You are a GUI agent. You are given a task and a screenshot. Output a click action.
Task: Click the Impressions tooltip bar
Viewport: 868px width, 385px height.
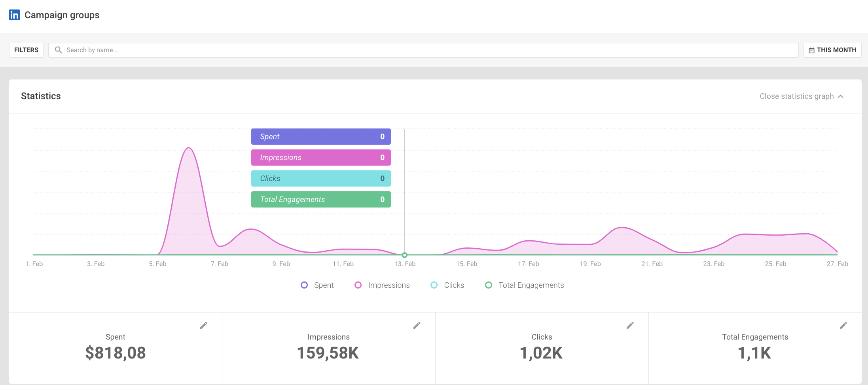click(x=321, y=157)
